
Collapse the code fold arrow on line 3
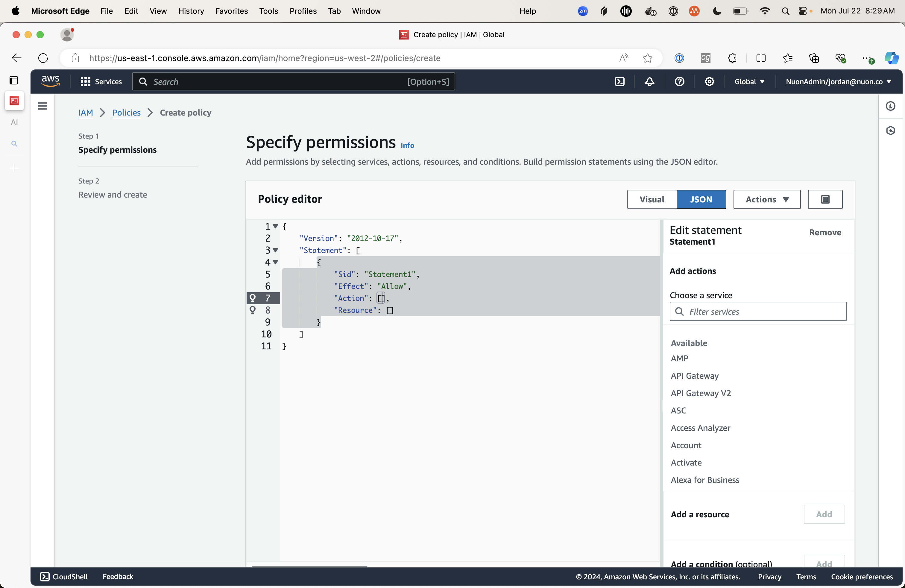click(276, 250)
